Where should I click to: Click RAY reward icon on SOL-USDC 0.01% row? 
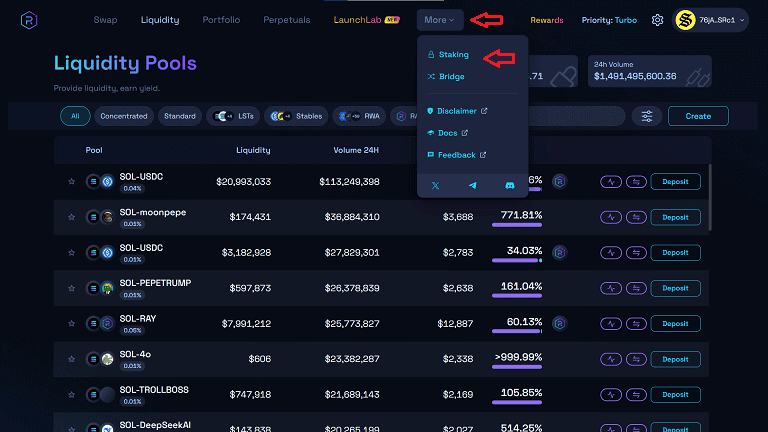pos(559,253)
